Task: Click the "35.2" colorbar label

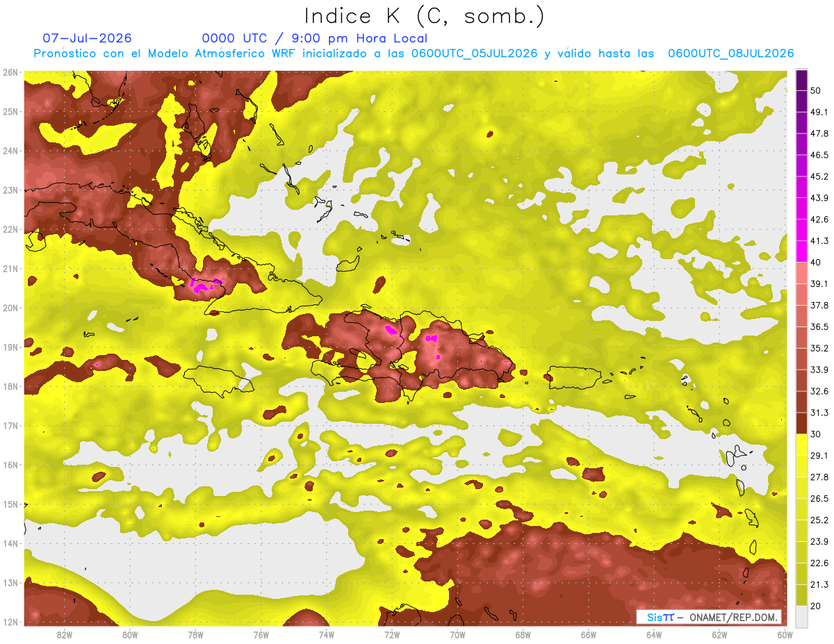Action: tap(819, 348)
